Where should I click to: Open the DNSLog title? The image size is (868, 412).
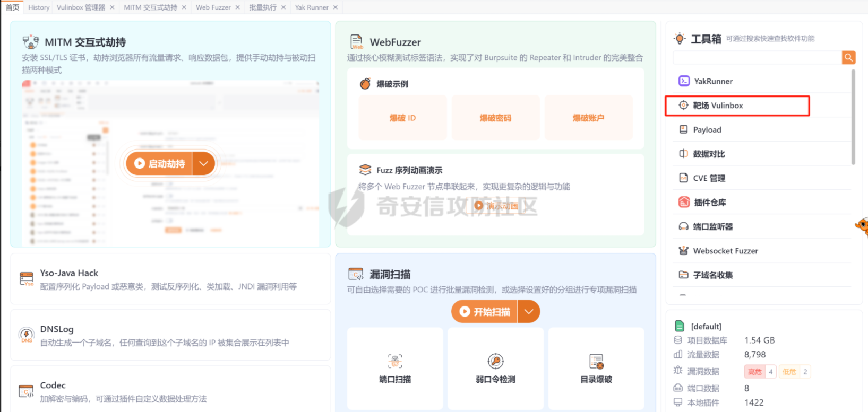pos(57,329)
